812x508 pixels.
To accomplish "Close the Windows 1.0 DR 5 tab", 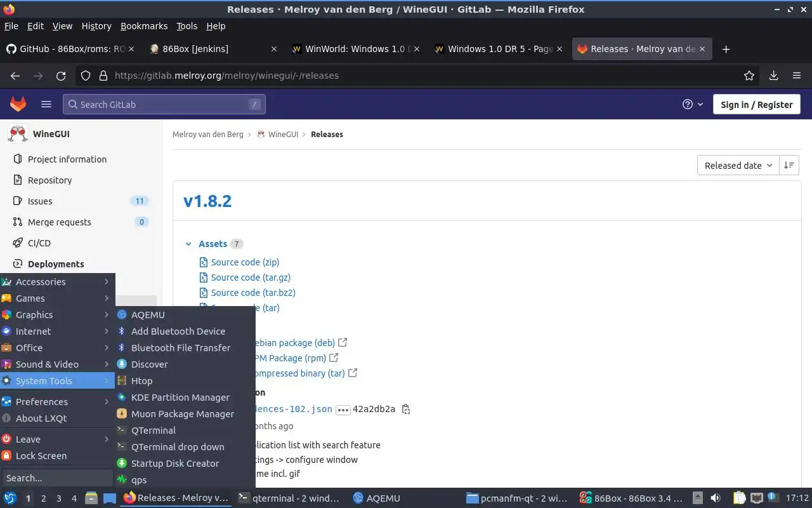I will 559,49.
